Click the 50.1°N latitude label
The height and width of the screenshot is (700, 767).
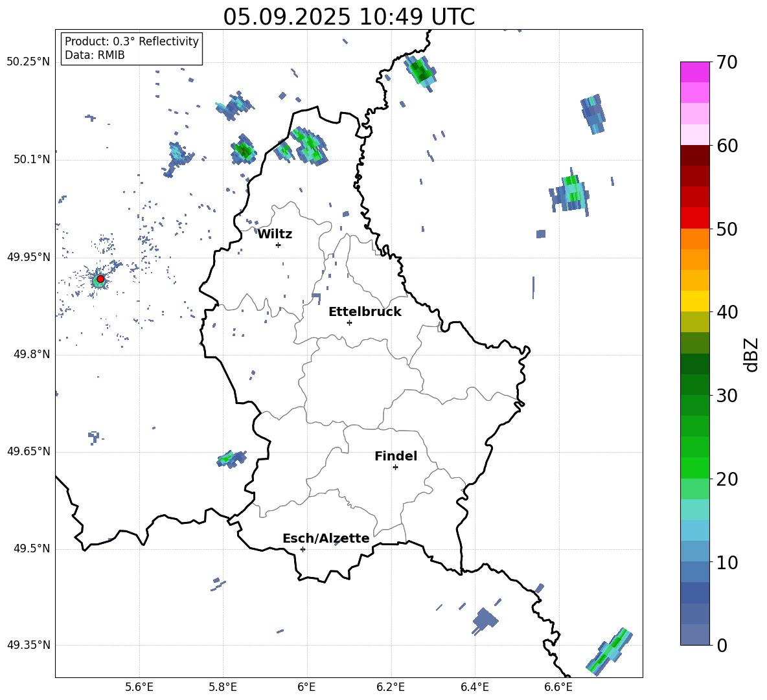tap(32, 159)
